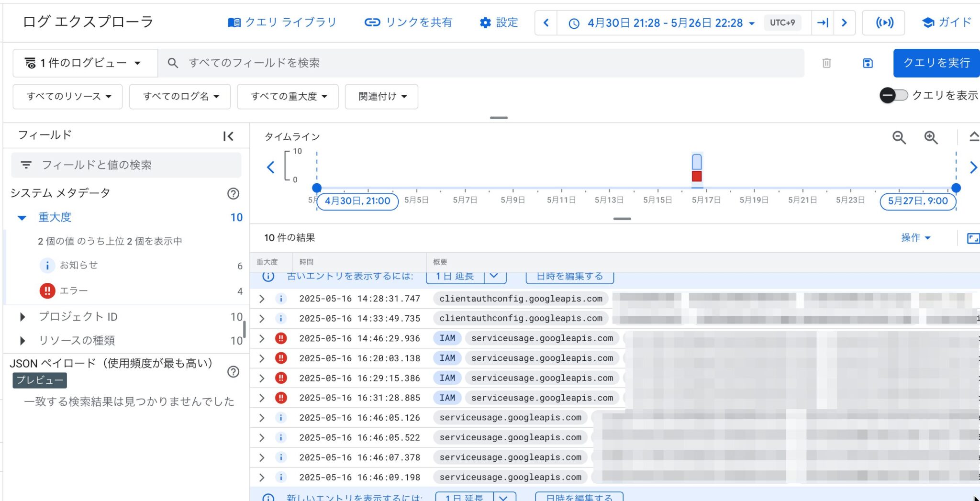Screen dimensions: 980x501
Task: Expand the プロジェクト ID field group
Action: [x=22, y=316]
